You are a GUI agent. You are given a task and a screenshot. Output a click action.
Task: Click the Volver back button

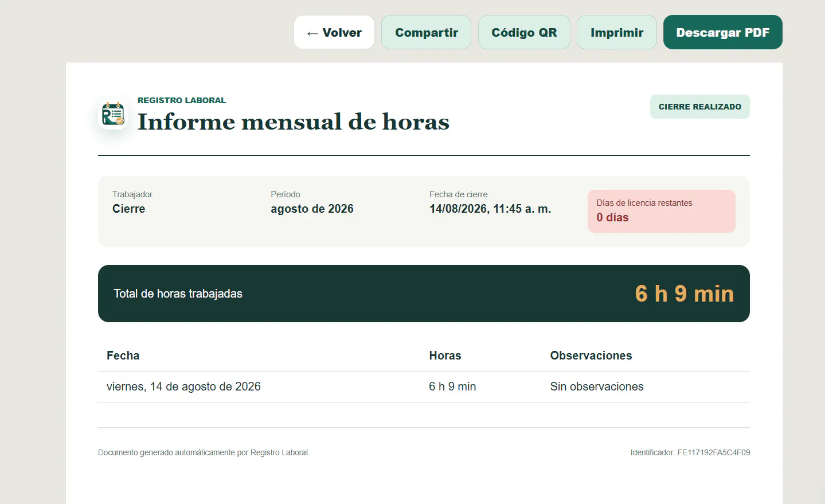[334, 32]
